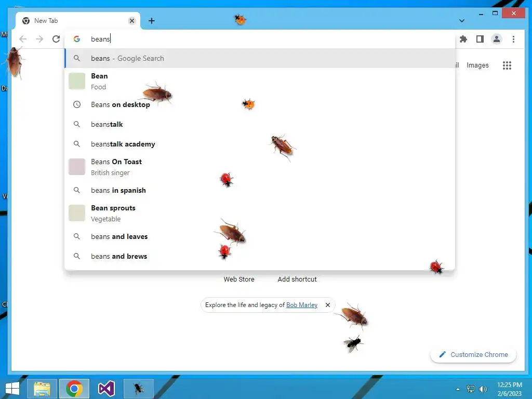The image size is (532, 399).
Task: Select Beans On Toast British singer
Action: 260,167
